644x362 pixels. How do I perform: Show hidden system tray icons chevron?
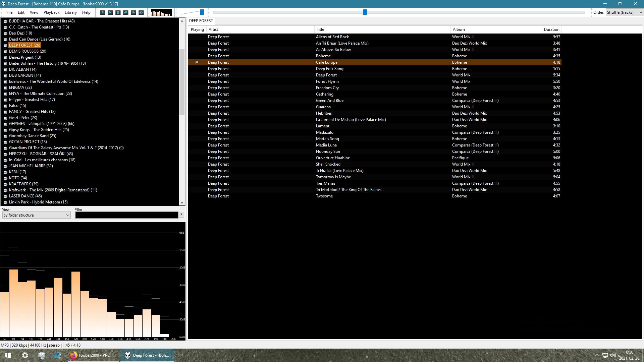pyautogui.click(x=597, y=355)
